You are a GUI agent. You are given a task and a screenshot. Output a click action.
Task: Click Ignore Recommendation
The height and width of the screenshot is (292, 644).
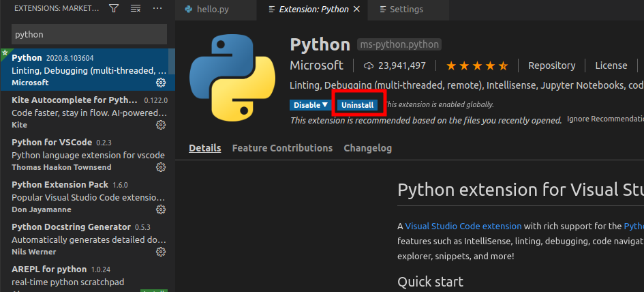click(605, 119)
